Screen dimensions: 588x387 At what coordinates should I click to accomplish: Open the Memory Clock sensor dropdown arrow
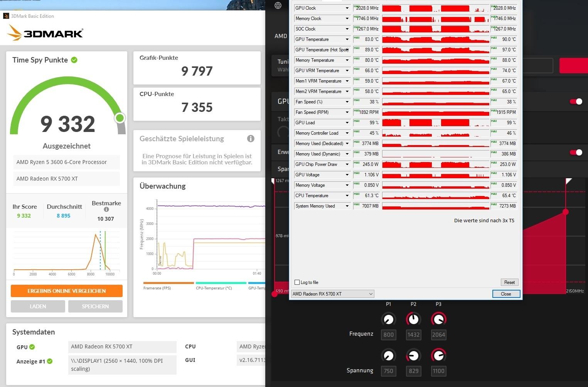pyautogui.click(x=347, y=19)
